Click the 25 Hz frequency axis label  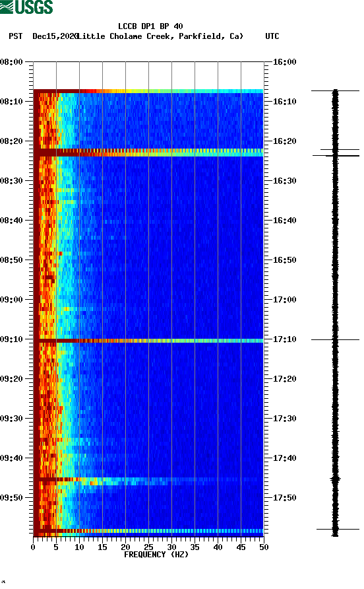click(x=148, y=547)
